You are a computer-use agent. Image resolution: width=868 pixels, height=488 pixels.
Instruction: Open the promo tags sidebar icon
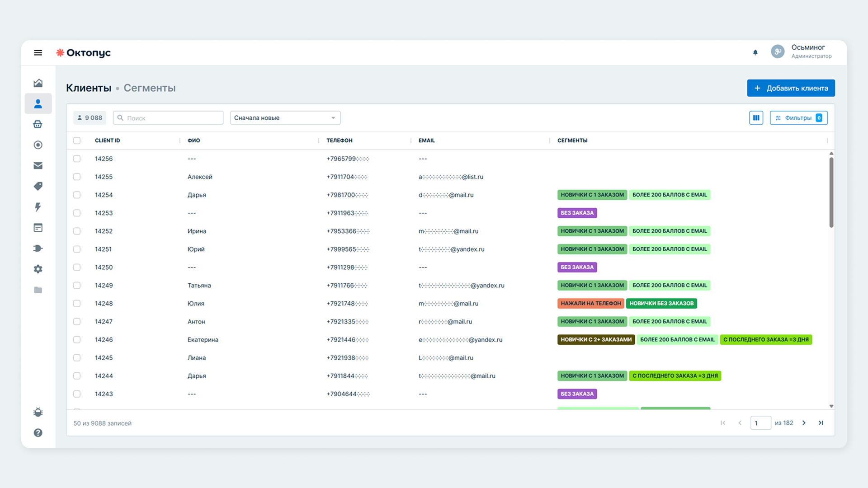38,186
